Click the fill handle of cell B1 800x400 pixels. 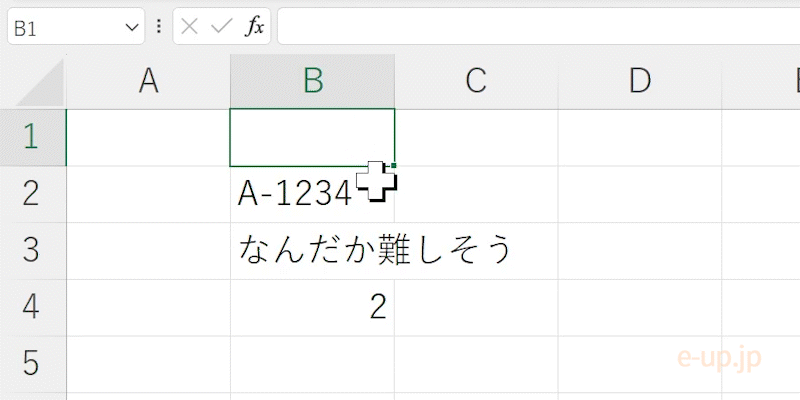click(x=393, y=165)
